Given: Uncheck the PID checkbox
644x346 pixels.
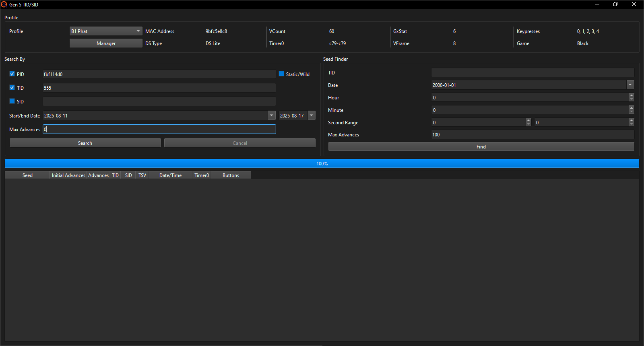Looking at the screenshot, I should tap(12, 74).
